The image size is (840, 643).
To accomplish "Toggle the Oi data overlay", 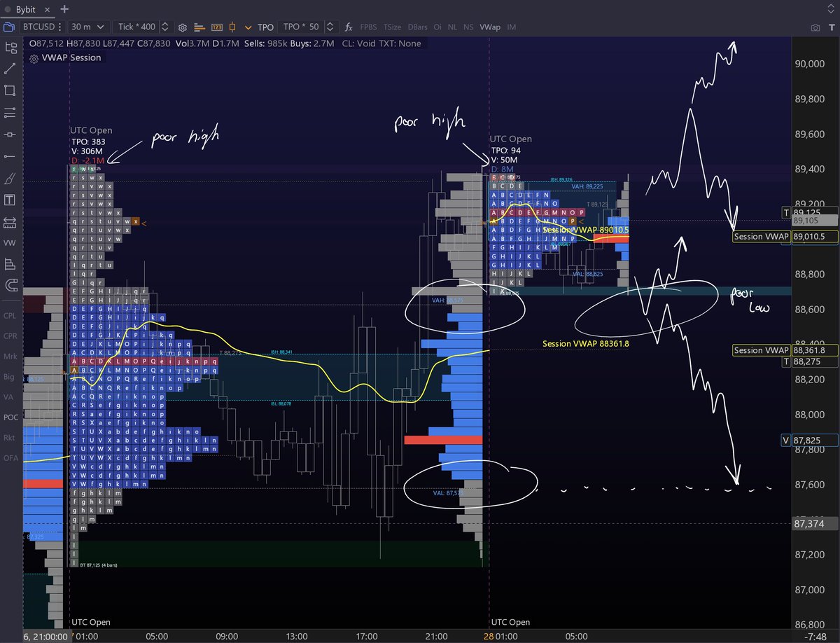I will pos(437,27).
